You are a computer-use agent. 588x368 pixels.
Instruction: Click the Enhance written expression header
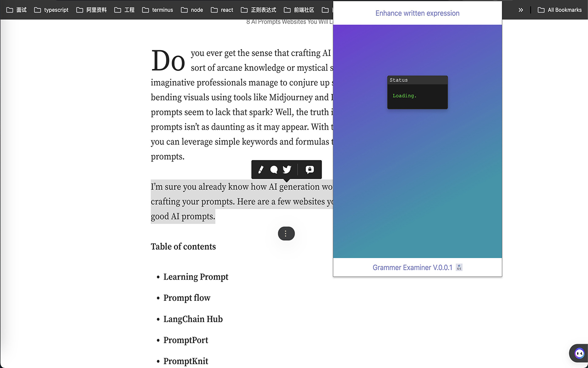[417, 13]
